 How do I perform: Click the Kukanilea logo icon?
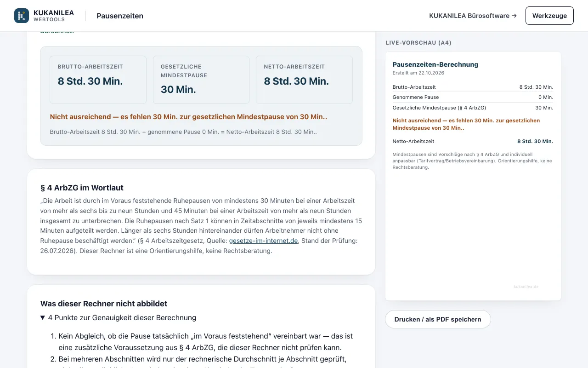coord(22,16)
